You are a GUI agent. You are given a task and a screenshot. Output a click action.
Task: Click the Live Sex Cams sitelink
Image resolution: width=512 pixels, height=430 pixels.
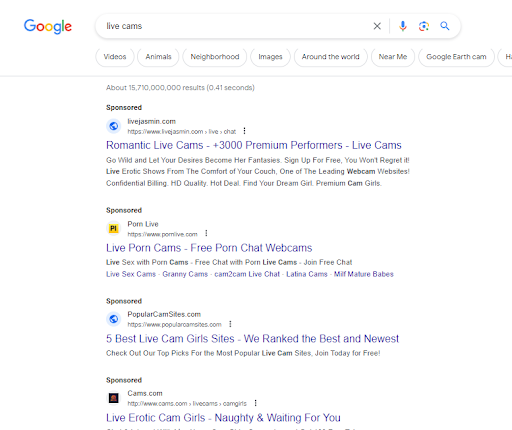click(131, 274)
